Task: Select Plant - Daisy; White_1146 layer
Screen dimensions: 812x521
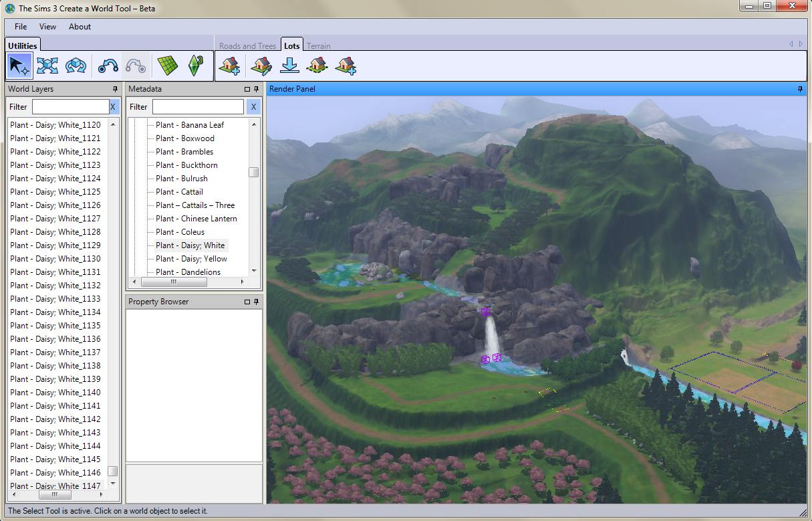Action: click(55, 473)
